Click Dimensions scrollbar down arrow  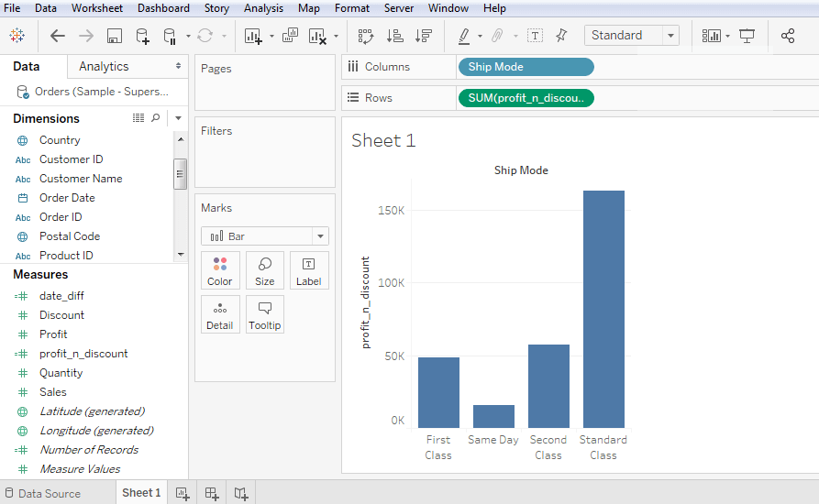tap(181, 255)
